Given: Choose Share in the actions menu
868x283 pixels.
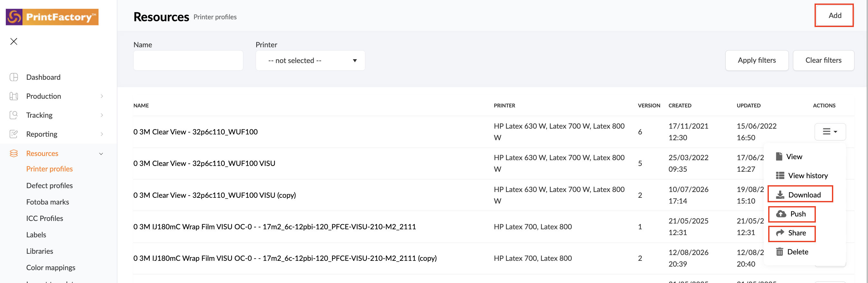Looking at the screenshot, I should tap(791, 233).
